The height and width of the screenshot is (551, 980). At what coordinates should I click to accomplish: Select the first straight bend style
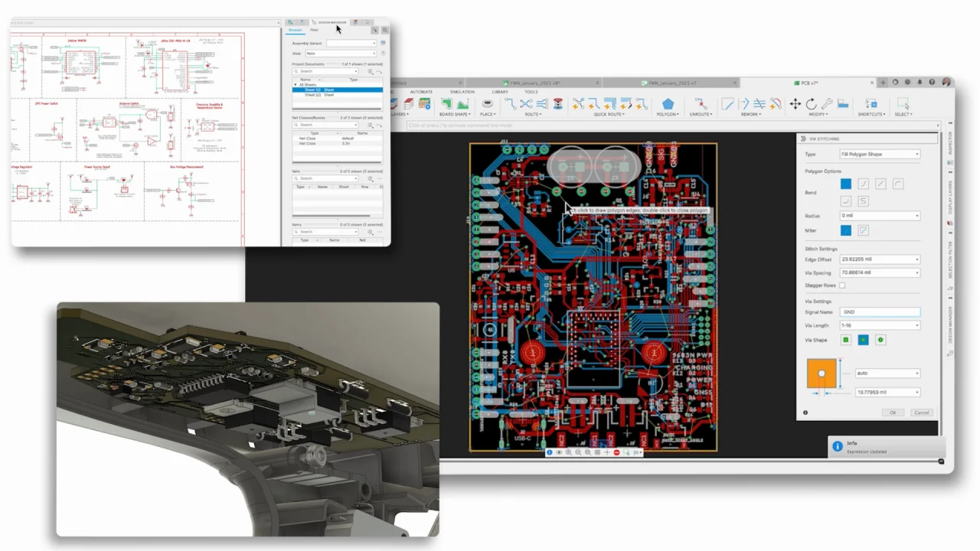(846, 184)
